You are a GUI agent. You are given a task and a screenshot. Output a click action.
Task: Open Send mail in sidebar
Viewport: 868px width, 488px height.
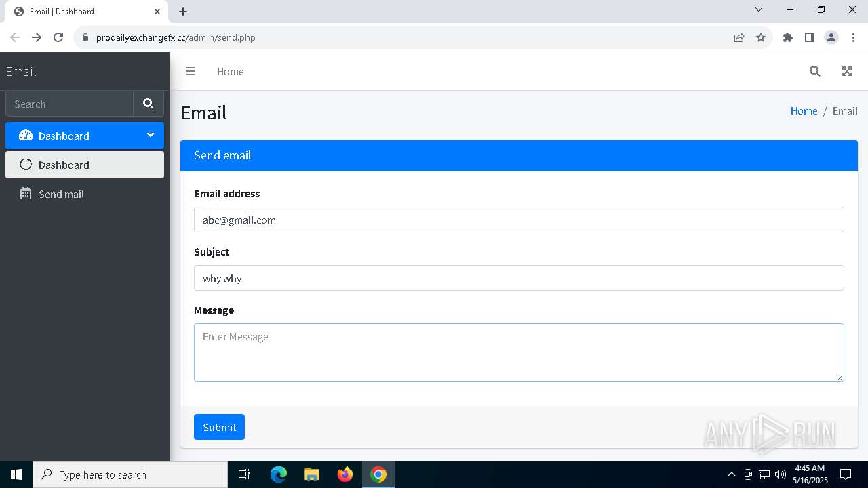click(x=85, y=194)
